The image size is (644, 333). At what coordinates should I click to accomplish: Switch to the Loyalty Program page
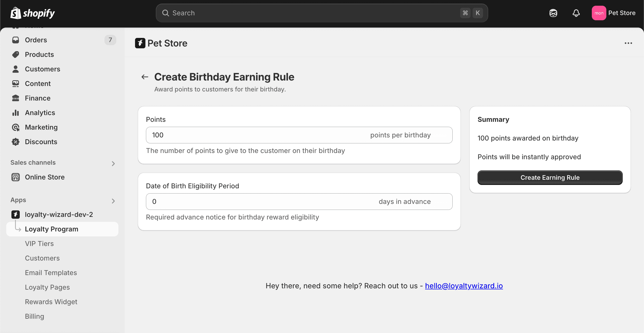51,229
